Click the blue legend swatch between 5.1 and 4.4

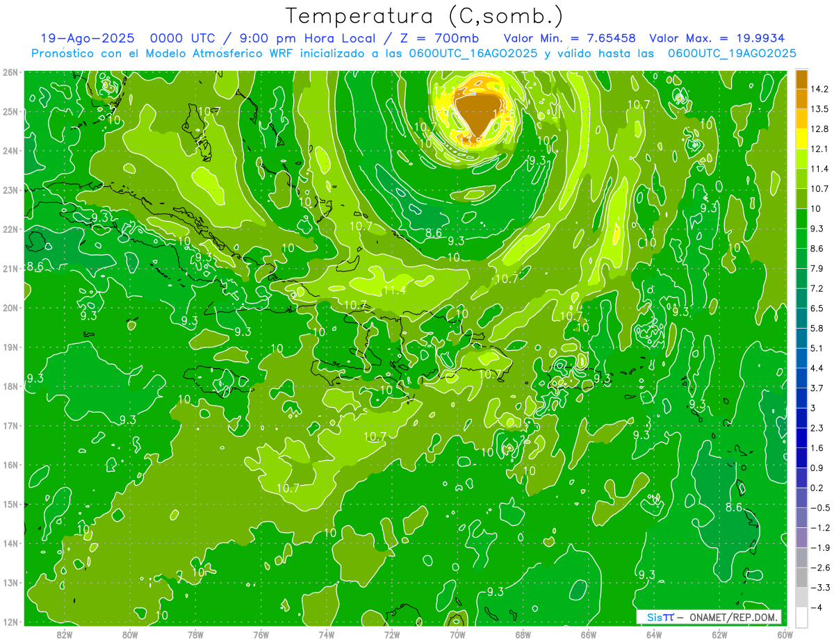tap(801, 358)
